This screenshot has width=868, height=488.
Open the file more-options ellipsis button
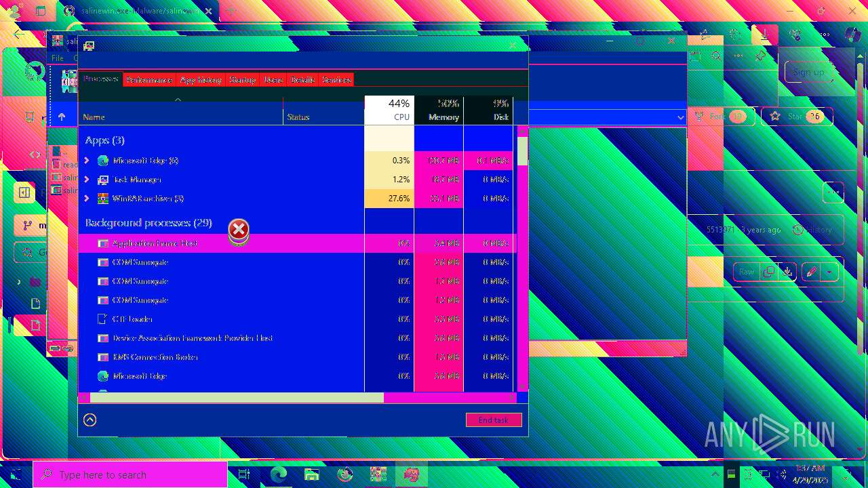point(833,192)
